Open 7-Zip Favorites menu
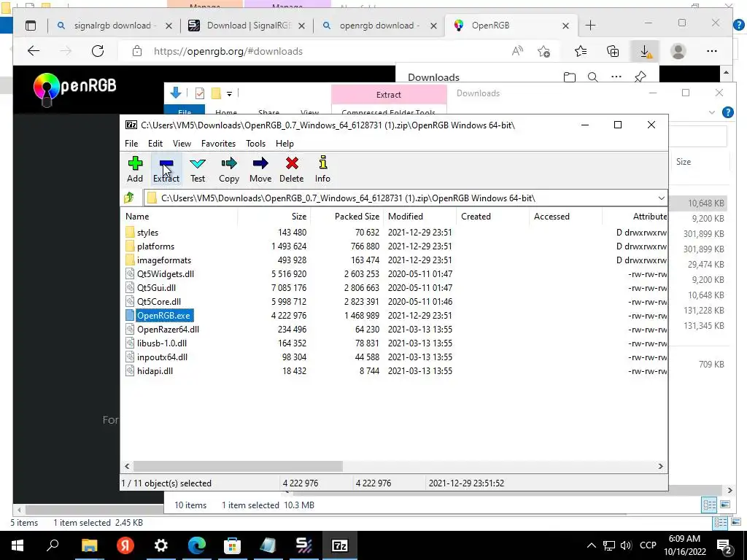Screen dimensions: 747x560 [x=218, y=144]
